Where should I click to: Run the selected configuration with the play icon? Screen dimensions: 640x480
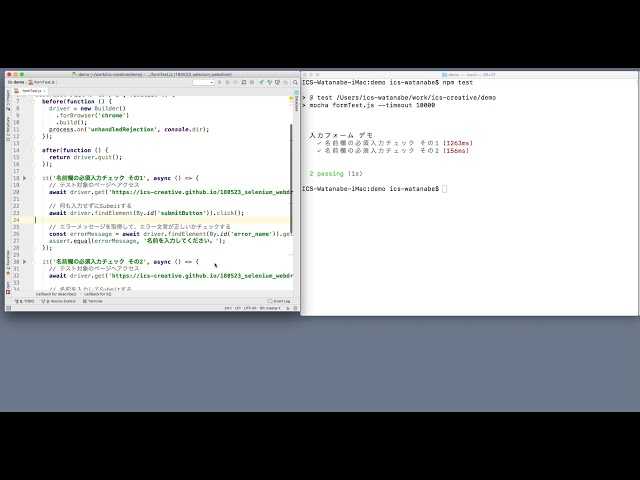tap(220, 82)
